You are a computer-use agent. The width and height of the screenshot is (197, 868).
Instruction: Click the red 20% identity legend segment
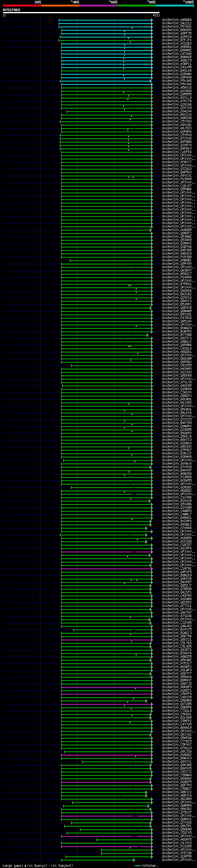22,6
